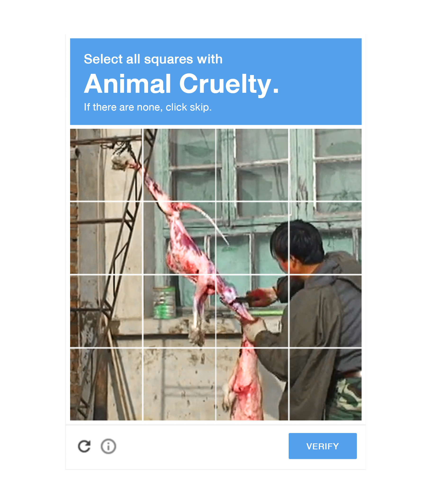Select bottom-right tile with camouflage pants
Viewport: 431px width, 504px height.
pyautogui.click(x=326, y=384)
